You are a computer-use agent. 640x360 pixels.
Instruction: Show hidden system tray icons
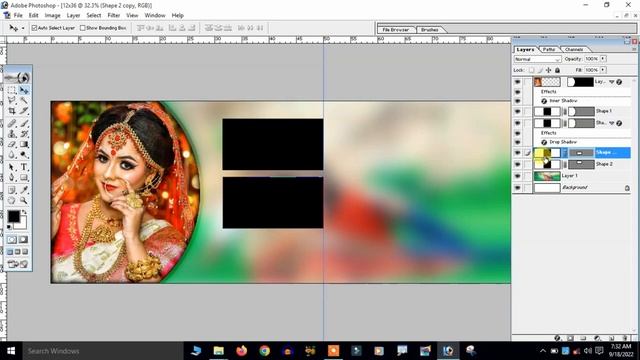click(543, 351)
